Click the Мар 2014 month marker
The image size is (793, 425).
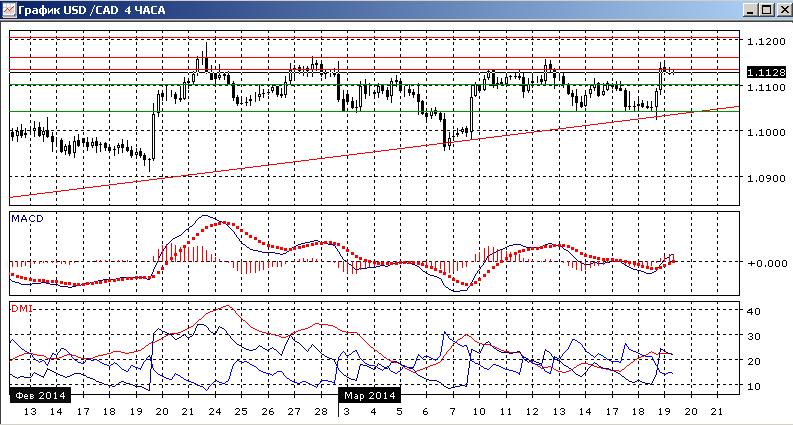370,394
